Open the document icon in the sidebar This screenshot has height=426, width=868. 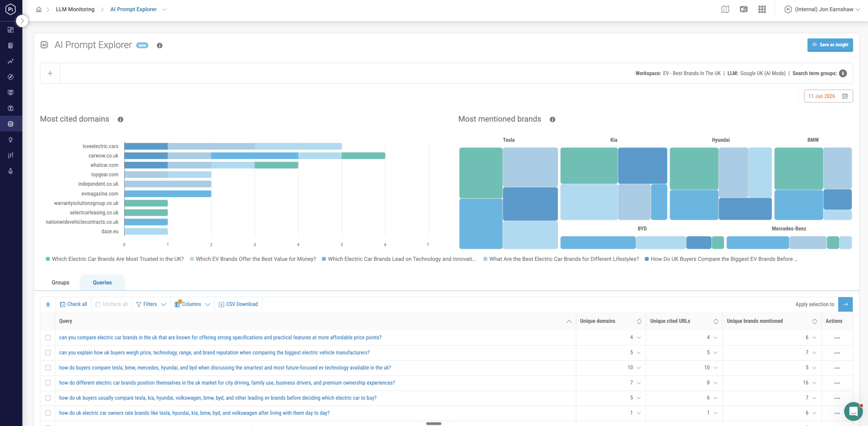(11, 45)
